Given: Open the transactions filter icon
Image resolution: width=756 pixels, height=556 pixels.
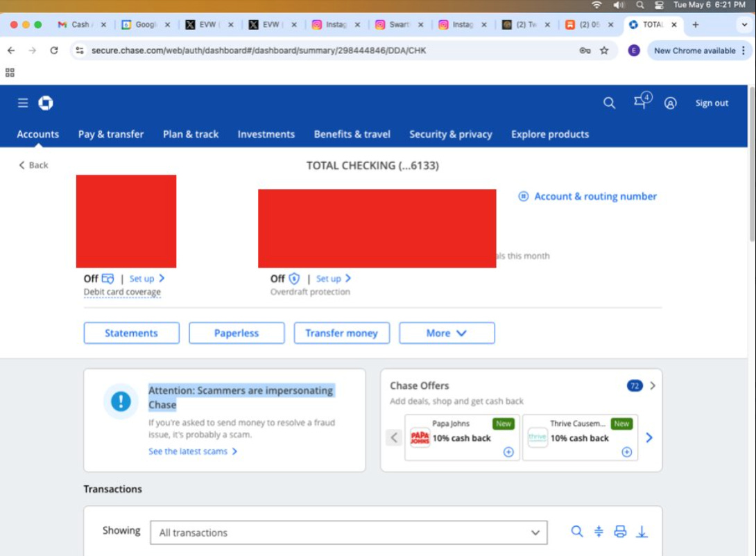Looking at the screenshot, I should tap(599, 532).
